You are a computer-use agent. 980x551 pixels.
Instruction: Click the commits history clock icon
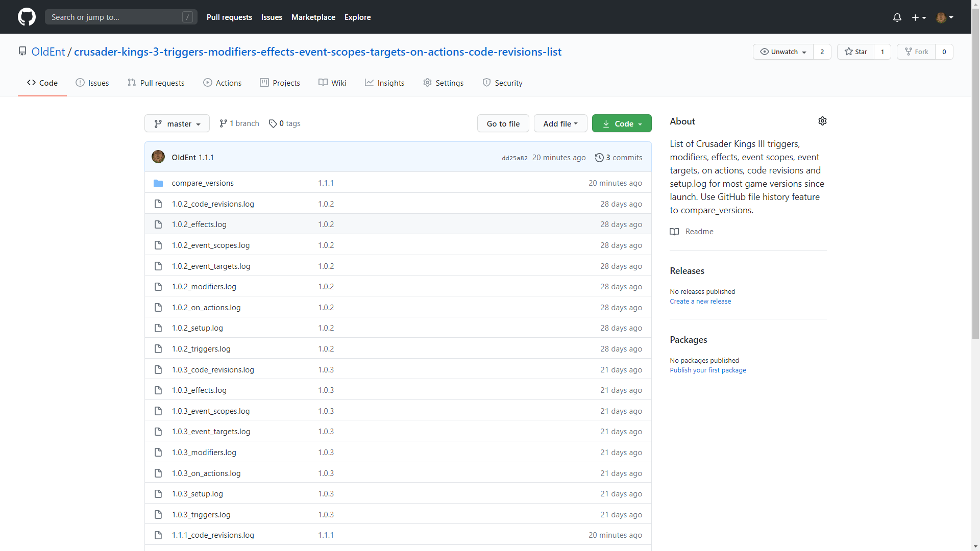pos(599,158)
